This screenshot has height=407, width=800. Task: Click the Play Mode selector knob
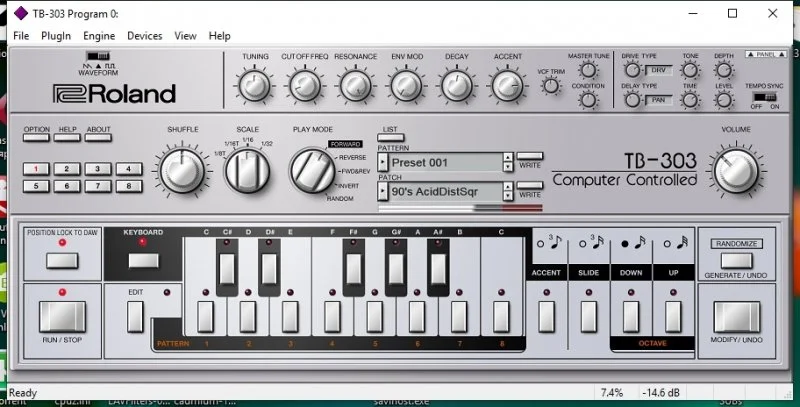(x=312, y=171)
